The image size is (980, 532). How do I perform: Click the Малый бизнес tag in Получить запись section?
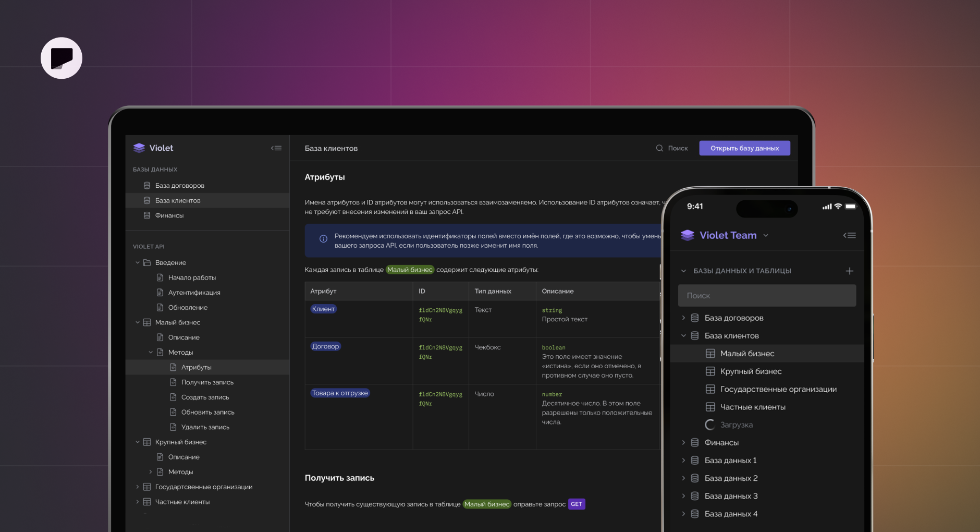click(487, 504)
